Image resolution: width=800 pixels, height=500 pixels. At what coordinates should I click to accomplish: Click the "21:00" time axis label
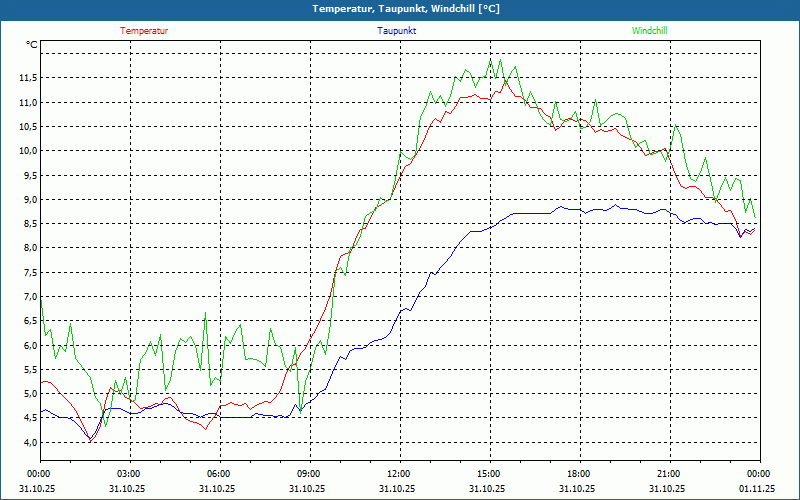pyautogui.click(x=670, y=473)
